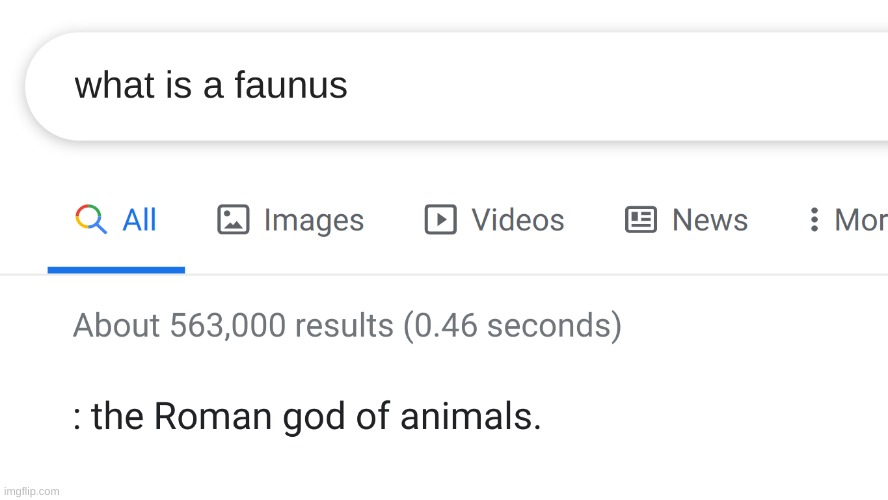Click the blue underline beneath the All tab

(116, 270)
